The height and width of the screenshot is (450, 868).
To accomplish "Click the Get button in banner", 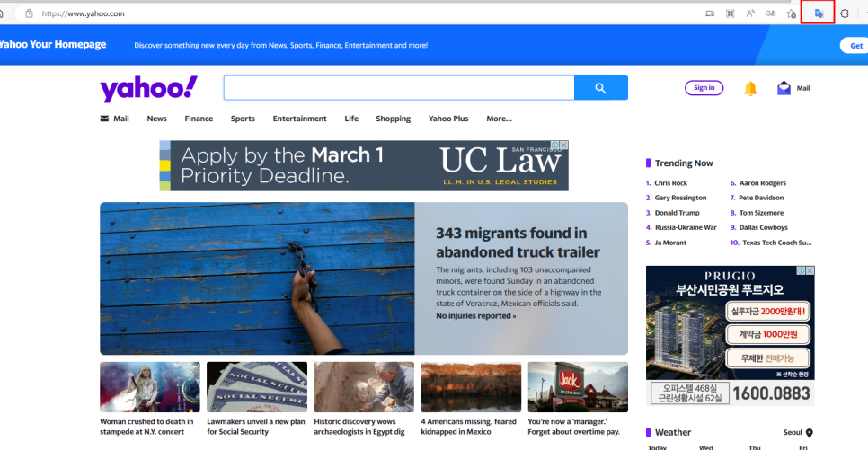I will point(855,46).
